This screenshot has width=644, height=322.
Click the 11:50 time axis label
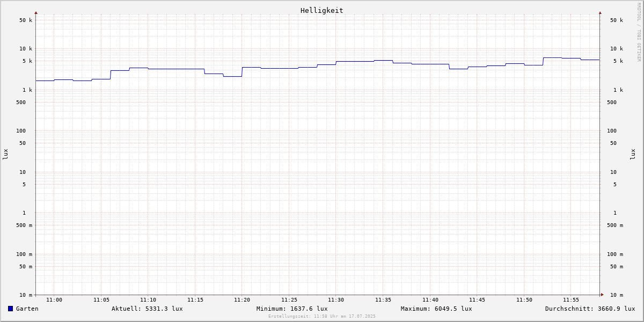(x=524, y=300)
